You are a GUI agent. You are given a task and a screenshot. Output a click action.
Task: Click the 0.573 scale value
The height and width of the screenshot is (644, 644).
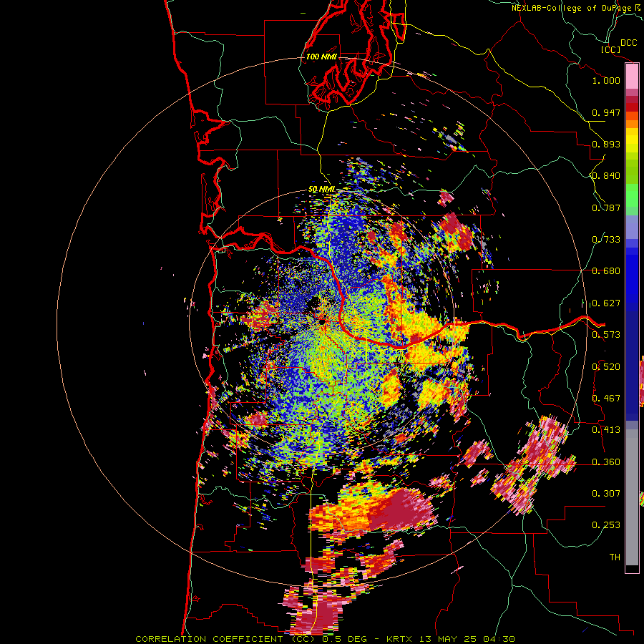606,335
